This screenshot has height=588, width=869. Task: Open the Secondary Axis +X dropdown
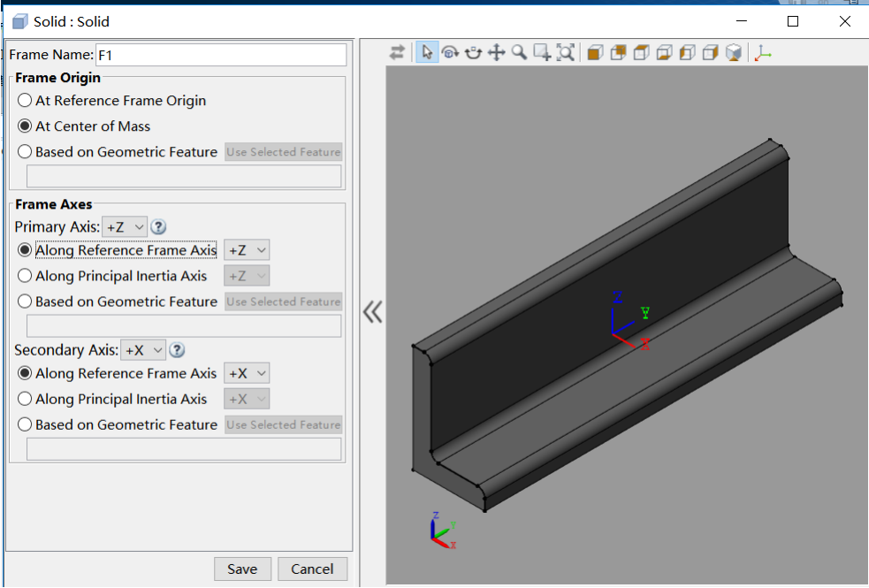143,349
